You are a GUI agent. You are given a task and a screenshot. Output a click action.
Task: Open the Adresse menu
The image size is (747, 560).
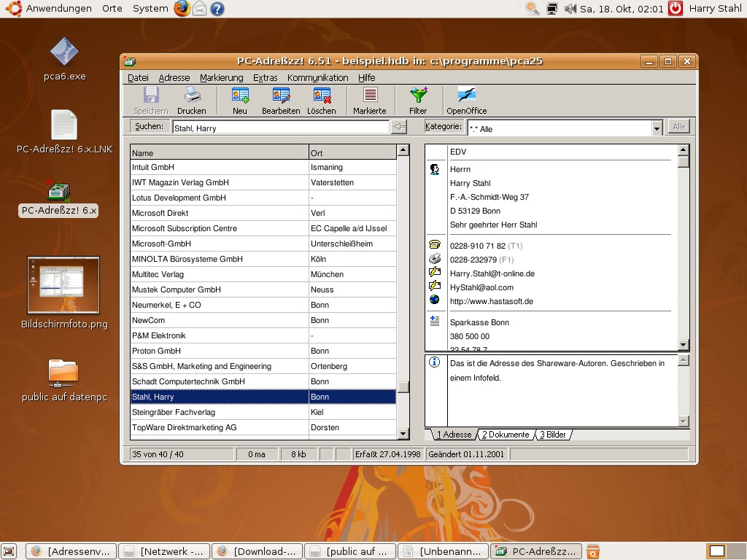[174, 77]
